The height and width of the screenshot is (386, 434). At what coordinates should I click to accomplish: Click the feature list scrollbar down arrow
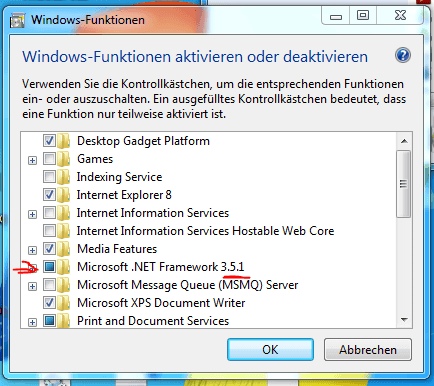pyautogui.click(x=404, y=320)
